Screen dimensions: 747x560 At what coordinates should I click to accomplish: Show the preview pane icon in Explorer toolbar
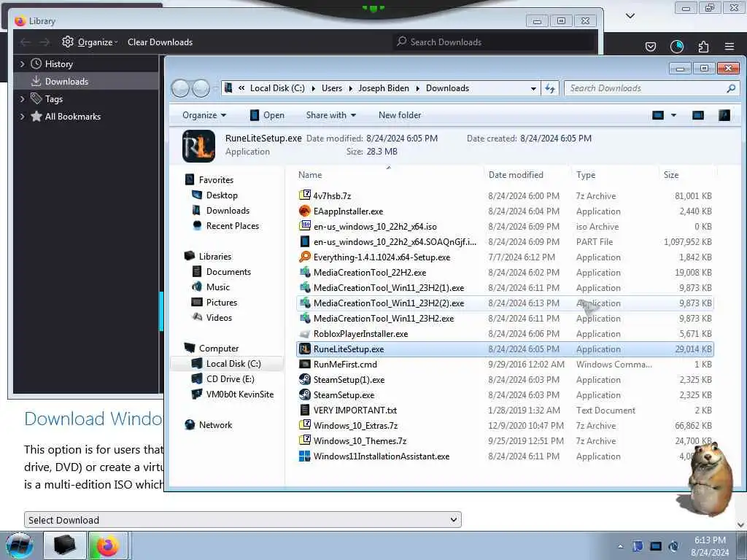point(698,115)
